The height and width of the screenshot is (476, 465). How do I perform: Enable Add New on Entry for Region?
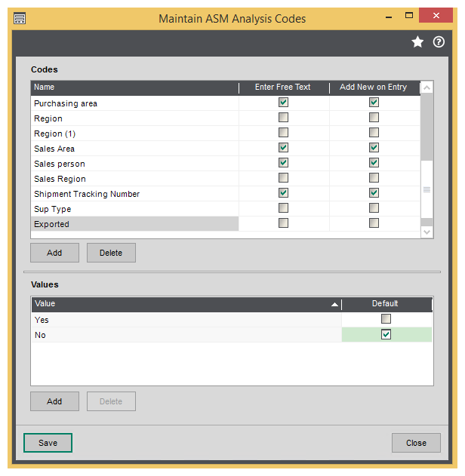point(374,118)
